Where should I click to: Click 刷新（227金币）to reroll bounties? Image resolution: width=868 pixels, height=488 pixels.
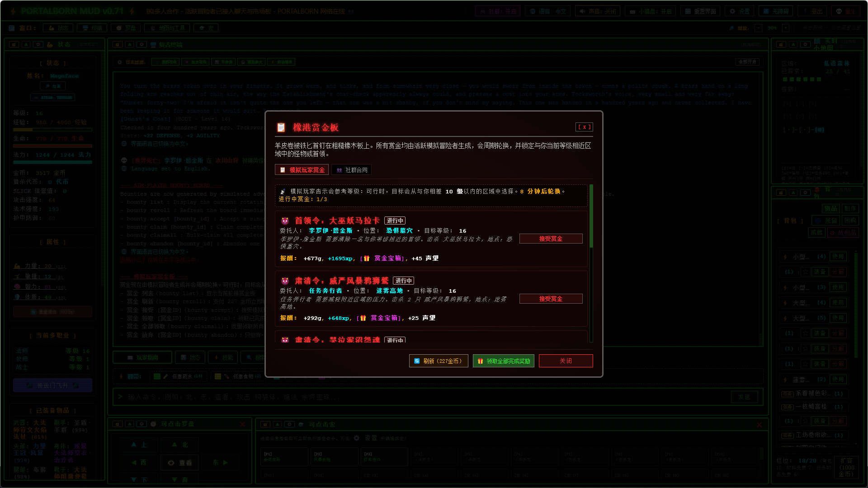pyautogui.click(x=439, y=361)
